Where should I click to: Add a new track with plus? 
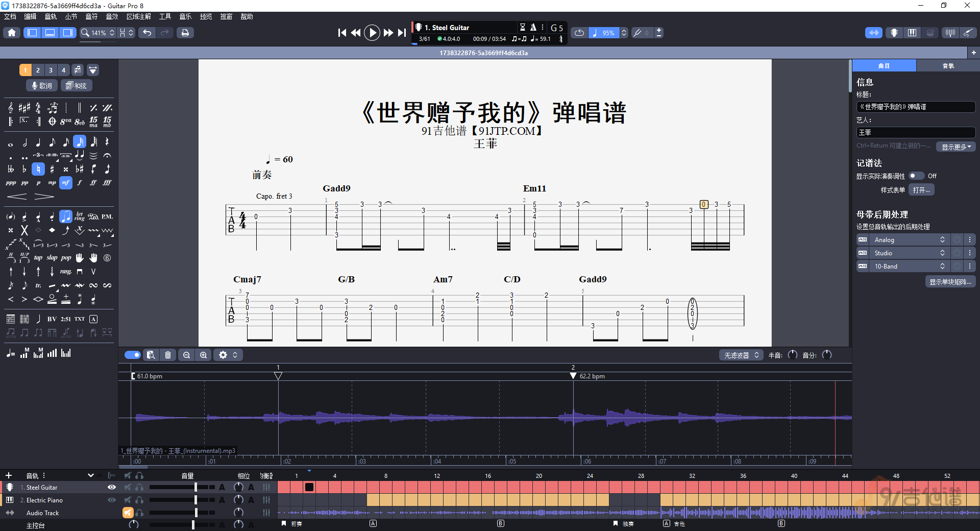pyautogui.click(x=8, y=475)
